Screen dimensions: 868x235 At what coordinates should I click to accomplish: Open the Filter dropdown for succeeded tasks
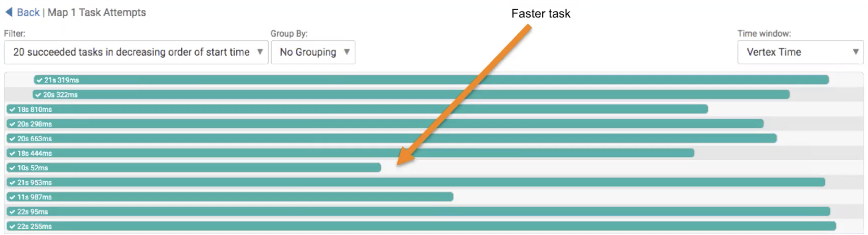tap(136, 52)
